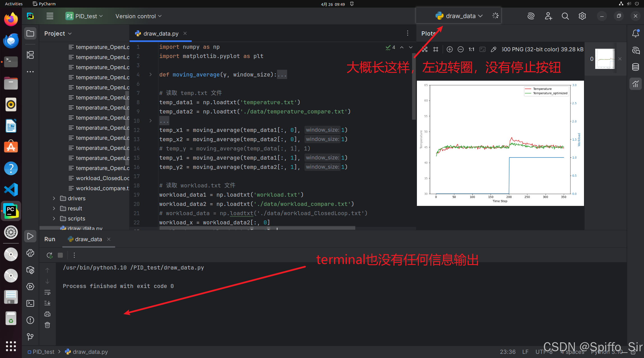
Task: Select the plot thumbnail in Plots panel
Action: pyautogui.click(x=605, y=59)
